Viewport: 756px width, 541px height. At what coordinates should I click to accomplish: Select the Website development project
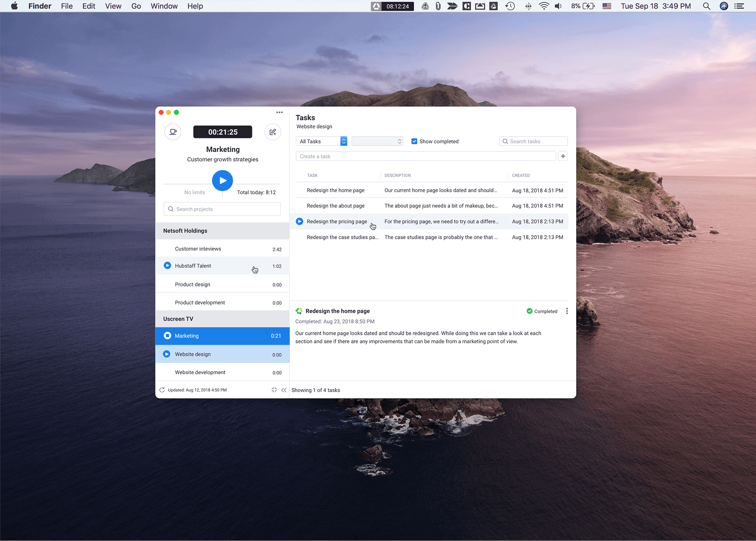pyautogui.click(x=200, y=372)
